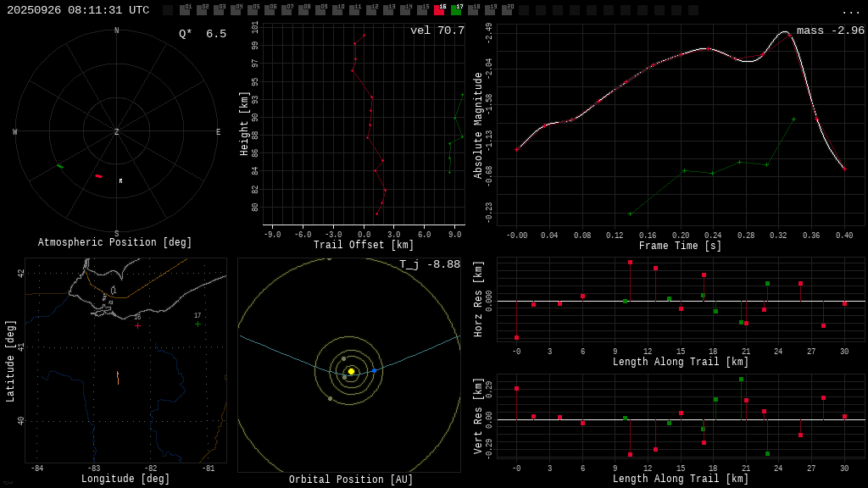Click the Q* 6.5 quality value
This screenshot has width=868, height=488.
point(203,34)
